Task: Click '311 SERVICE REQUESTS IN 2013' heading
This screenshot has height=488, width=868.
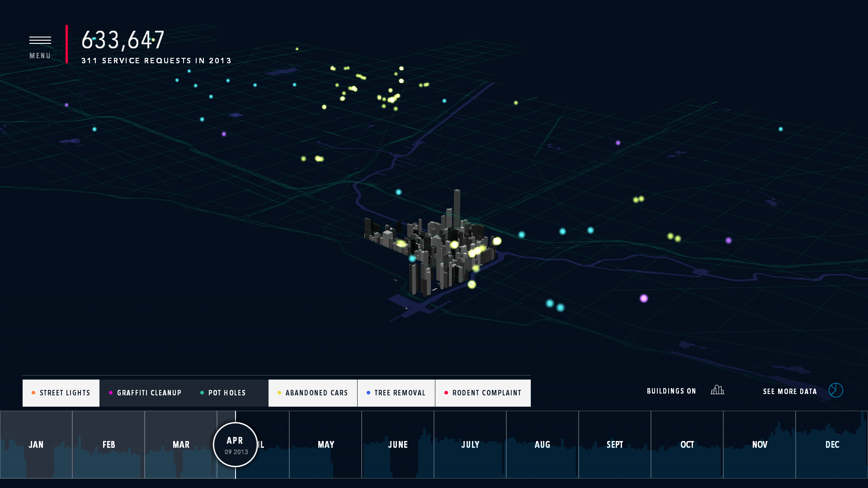Action: click(156, 61)
